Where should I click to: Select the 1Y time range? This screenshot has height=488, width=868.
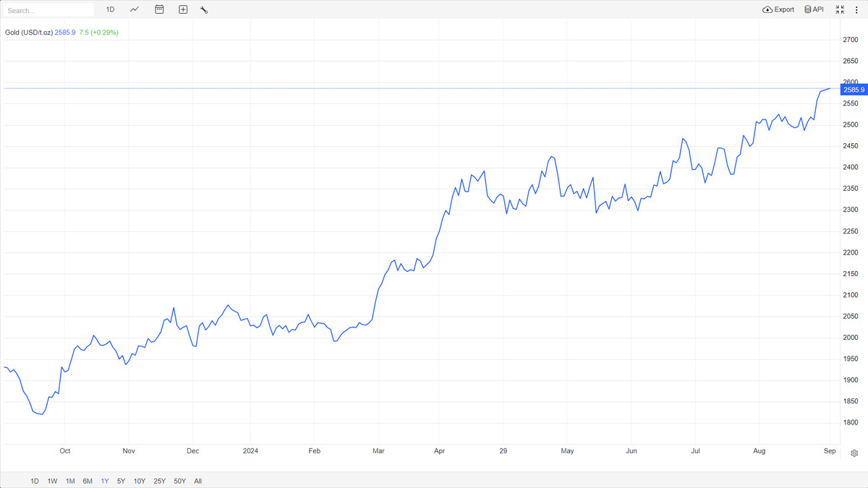click(105, 481)
